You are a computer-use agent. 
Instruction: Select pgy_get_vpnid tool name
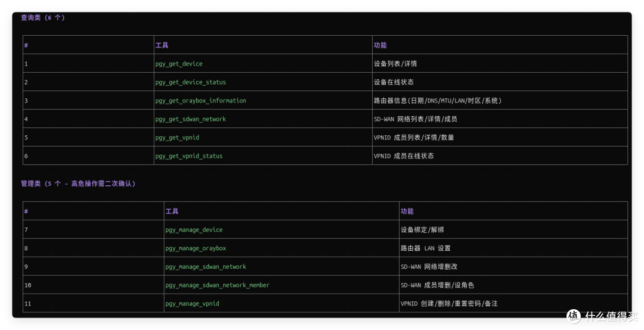tap(177, 138)
